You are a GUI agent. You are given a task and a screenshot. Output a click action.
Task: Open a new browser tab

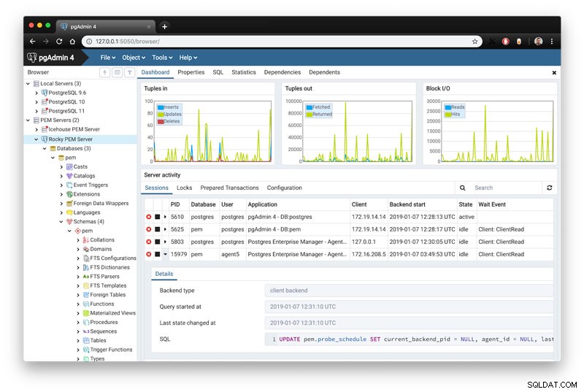[x=164, y=26]
